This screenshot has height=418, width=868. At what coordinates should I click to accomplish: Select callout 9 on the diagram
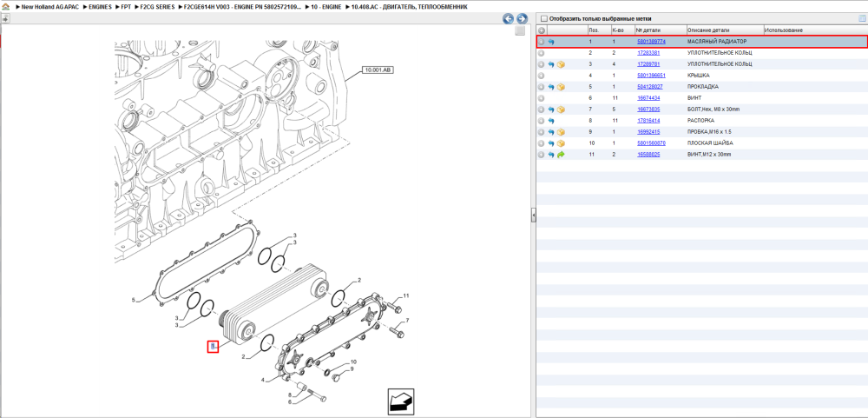(351, 368)
